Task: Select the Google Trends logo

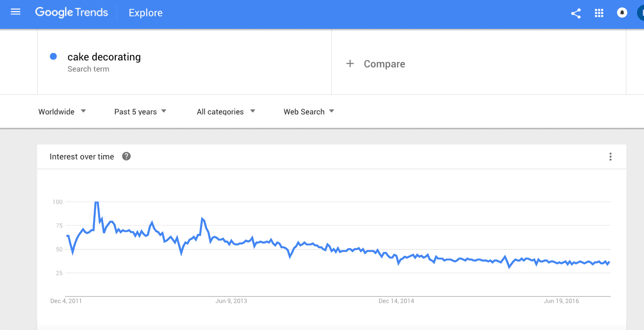Action: pyautogui.click(x=72, y=12)
